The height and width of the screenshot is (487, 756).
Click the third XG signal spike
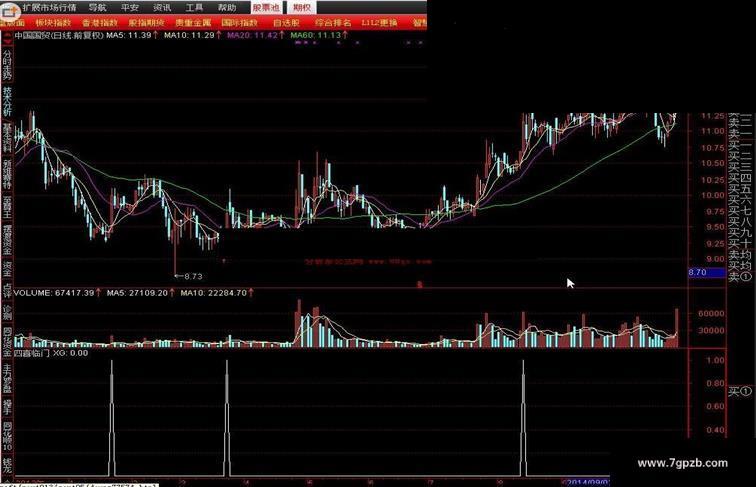tap(524, 419)
